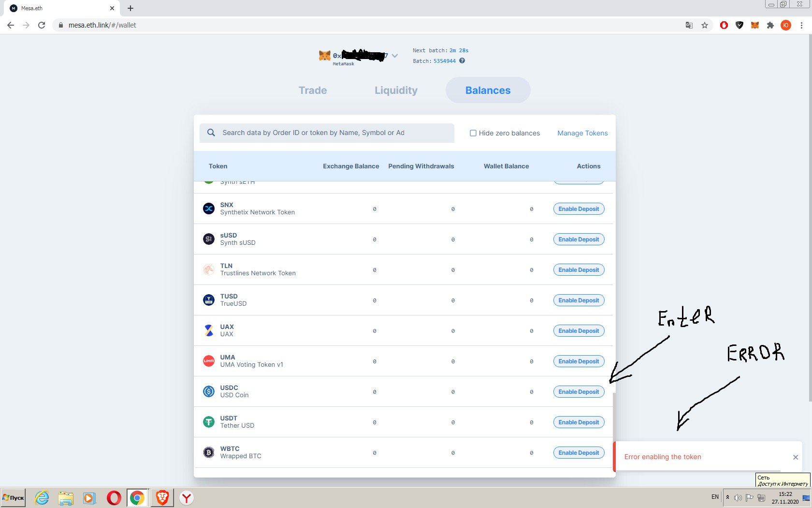Open the volume control in system tray

click(x=738, y=497)
